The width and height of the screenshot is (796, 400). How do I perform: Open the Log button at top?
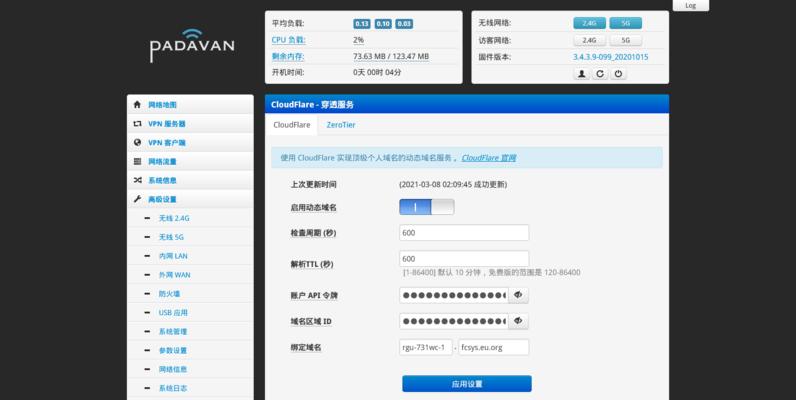click(x=690, y=5)
